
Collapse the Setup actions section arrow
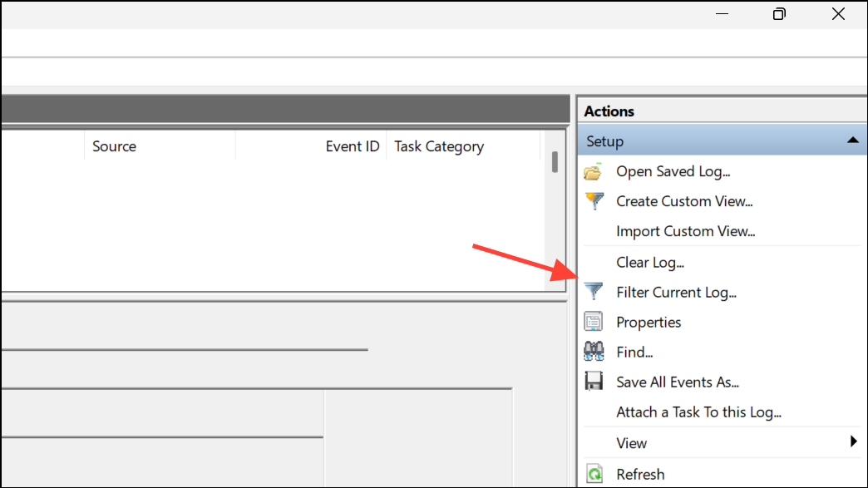852,140
